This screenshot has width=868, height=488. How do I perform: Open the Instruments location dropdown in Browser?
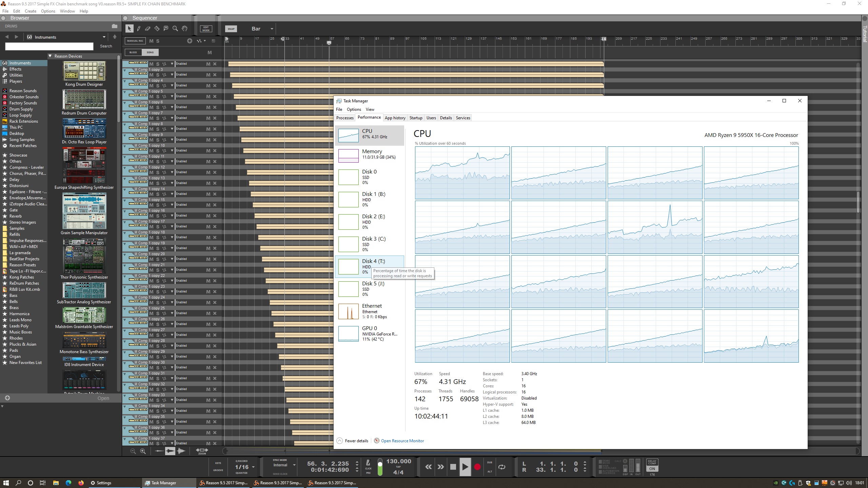[x=104, y=37]
